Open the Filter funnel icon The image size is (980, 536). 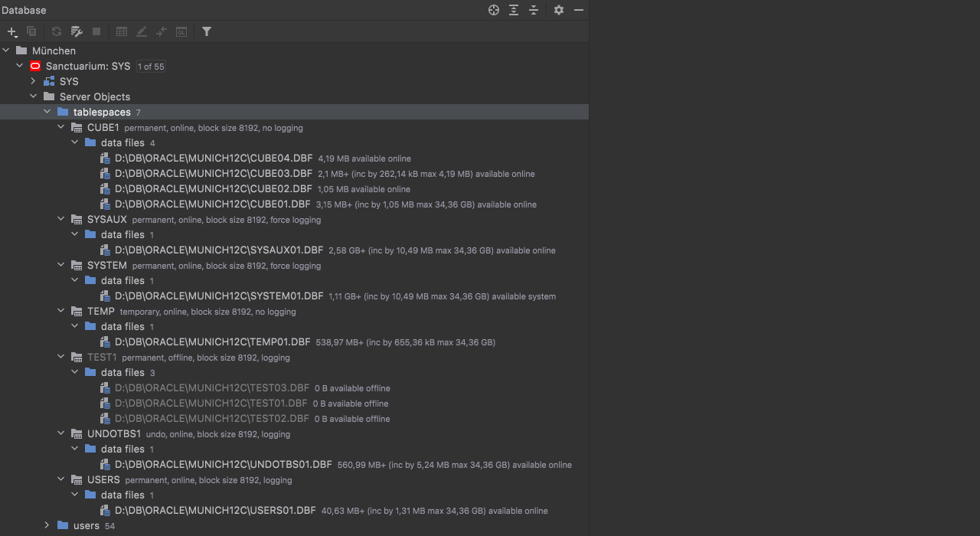(x=207, y=31)
